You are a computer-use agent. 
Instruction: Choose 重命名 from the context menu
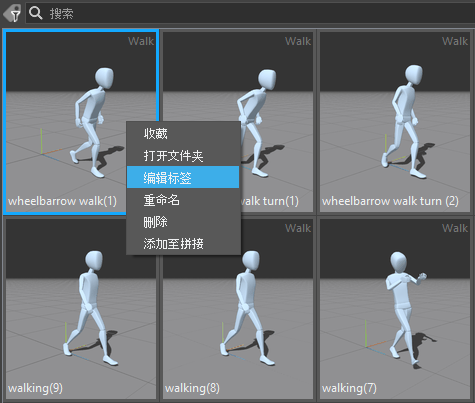coord(183,199)
